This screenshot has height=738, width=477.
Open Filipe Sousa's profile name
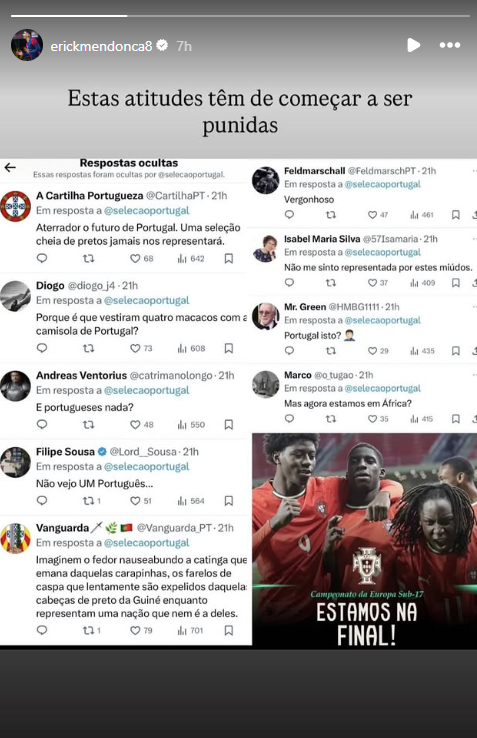(65, 452)
